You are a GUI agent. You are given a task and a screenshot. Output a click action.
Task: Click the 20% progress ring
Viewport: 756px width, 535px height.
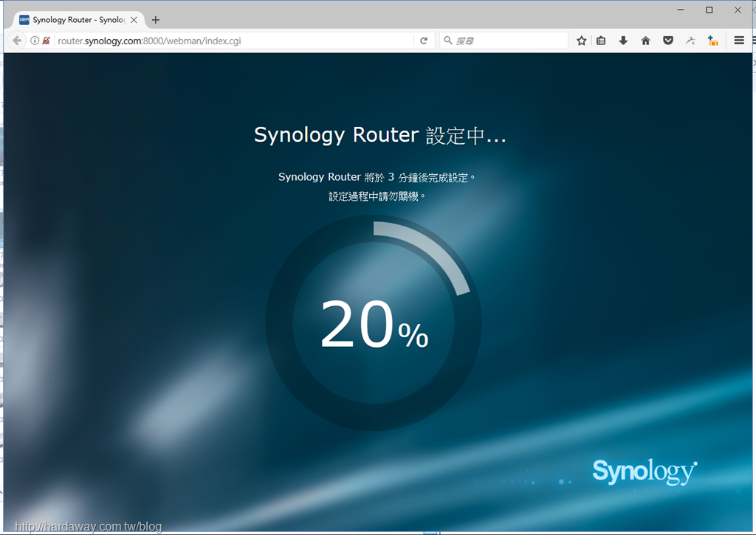point(374,322)
